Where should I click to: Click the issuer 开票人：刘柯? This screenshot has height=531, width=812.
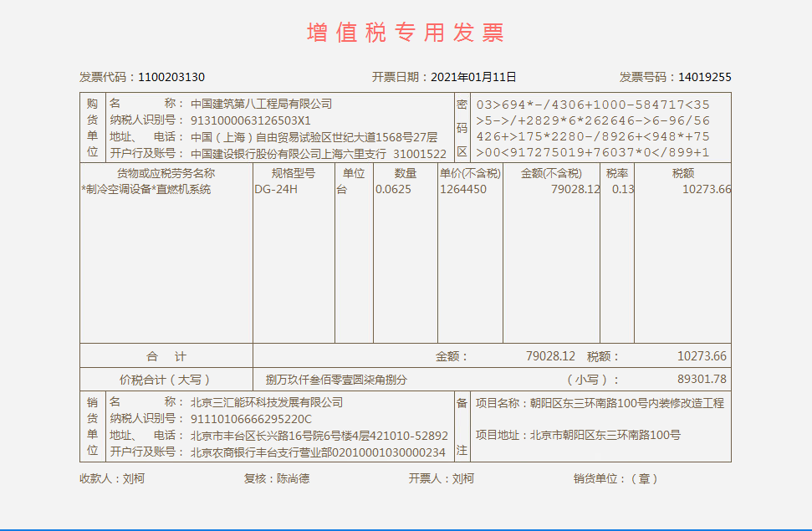coord(442,478)
